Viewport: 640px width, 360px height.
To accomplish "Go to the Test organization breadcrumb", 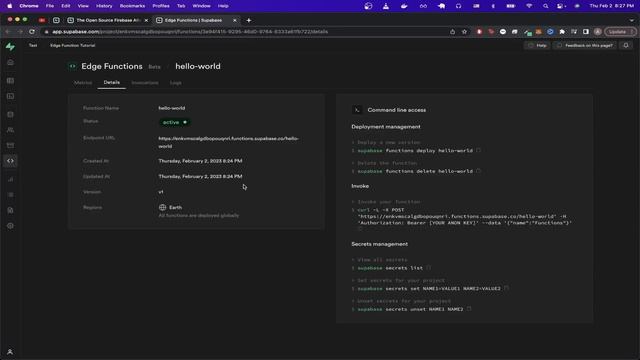I will 33,45.
